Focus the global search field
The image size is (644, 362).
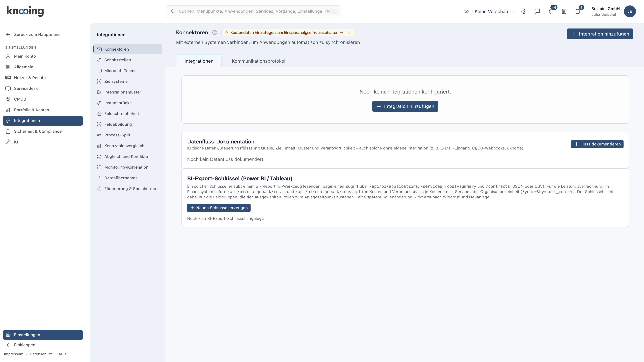tap(254, 11)
